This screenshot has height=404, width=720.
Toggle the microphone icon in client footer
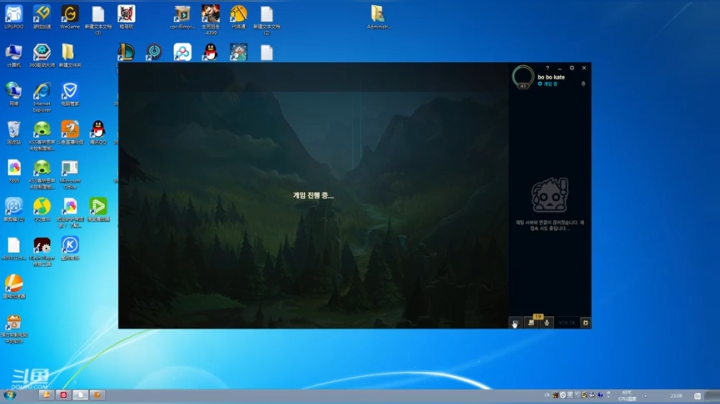[546, 323]
